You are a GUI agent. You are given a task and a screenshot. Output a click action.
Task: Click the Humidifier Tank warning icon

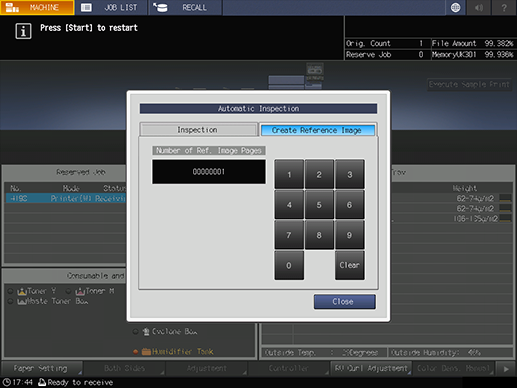pyautogui.click(x=146, y=351)
